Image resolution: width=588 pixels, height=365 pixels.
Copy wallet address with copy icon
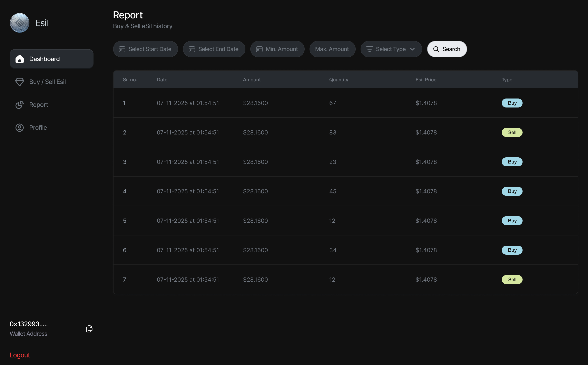coord(89,329)
